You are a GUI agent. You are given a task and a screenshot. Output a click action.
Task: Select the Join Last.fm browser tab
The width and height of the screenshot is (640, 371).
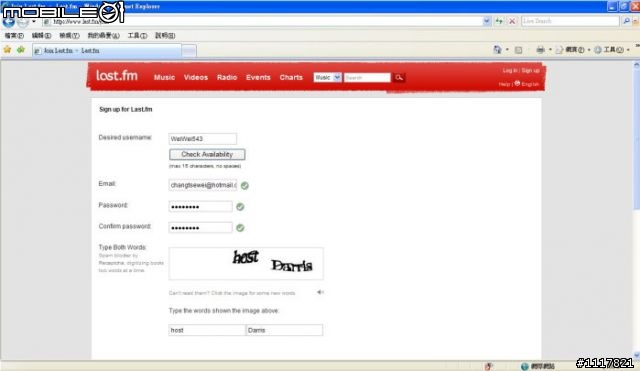(x=107, y=51)
